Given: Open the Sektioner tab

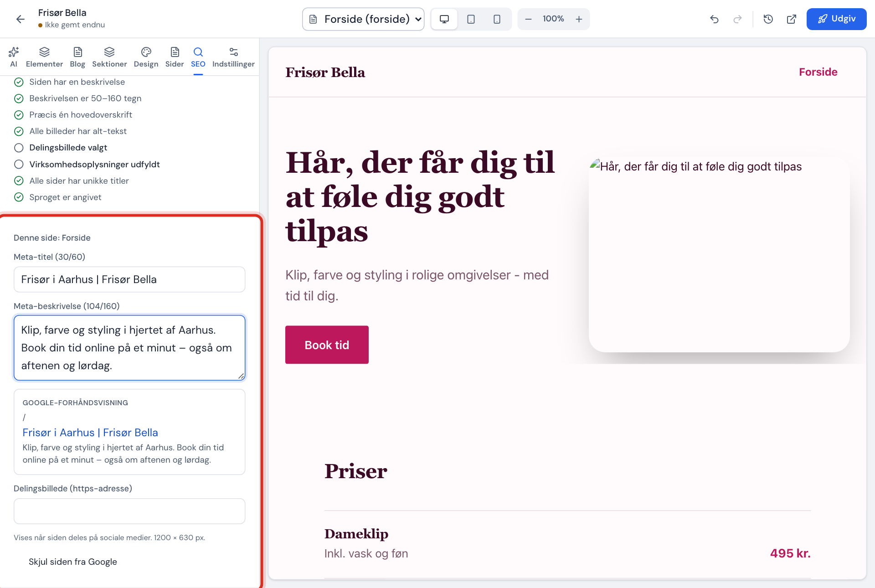Looking at the screenshot, I should [109, 57].
